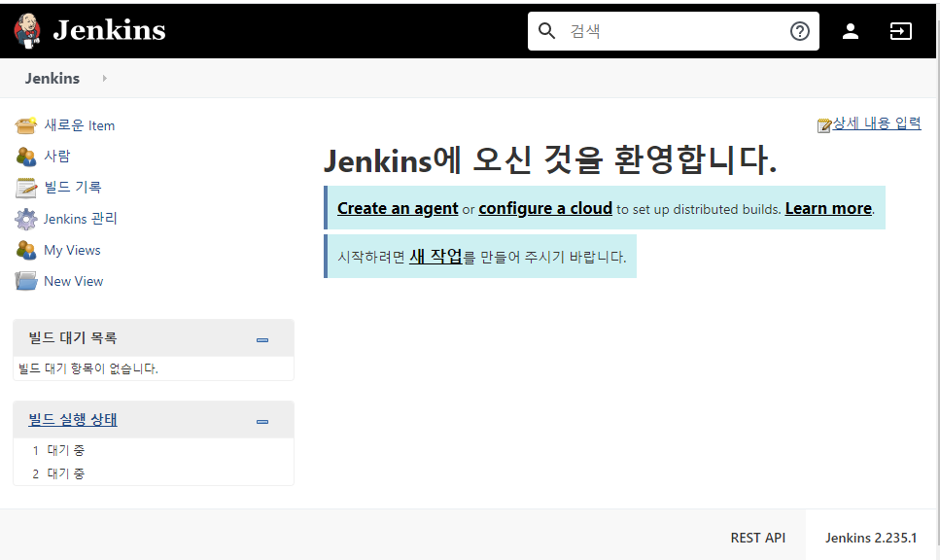
Task: Open the 새로운 Item link
Action: pos(79,125)
